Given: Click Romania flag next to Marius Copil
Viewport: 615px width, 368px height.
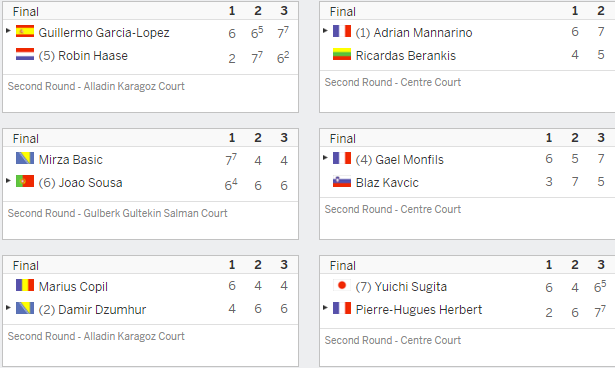Looking at the screenshot, I should [25, 285].
